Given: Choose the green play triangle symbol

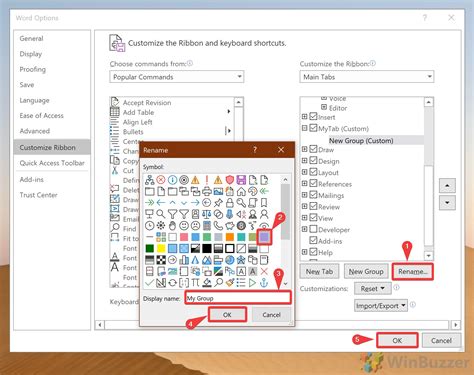Looking at the screenshot, I should coord(253,283).
